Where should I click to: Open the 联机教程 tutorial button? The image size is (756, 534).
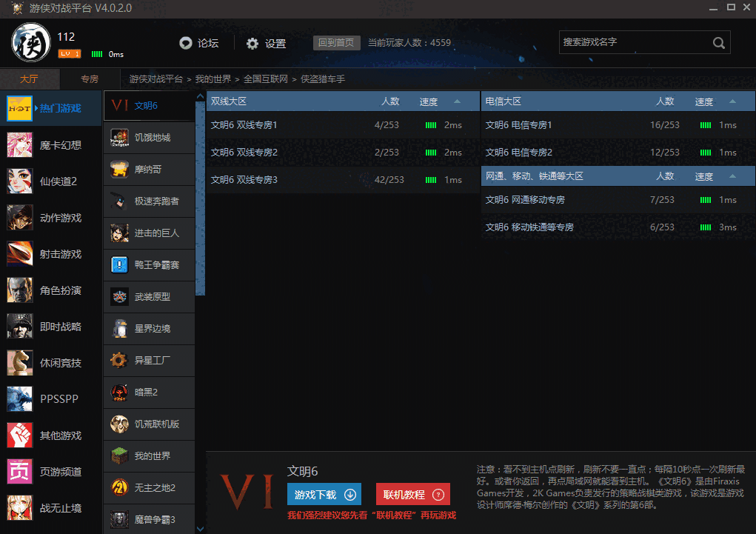point(412,494)
